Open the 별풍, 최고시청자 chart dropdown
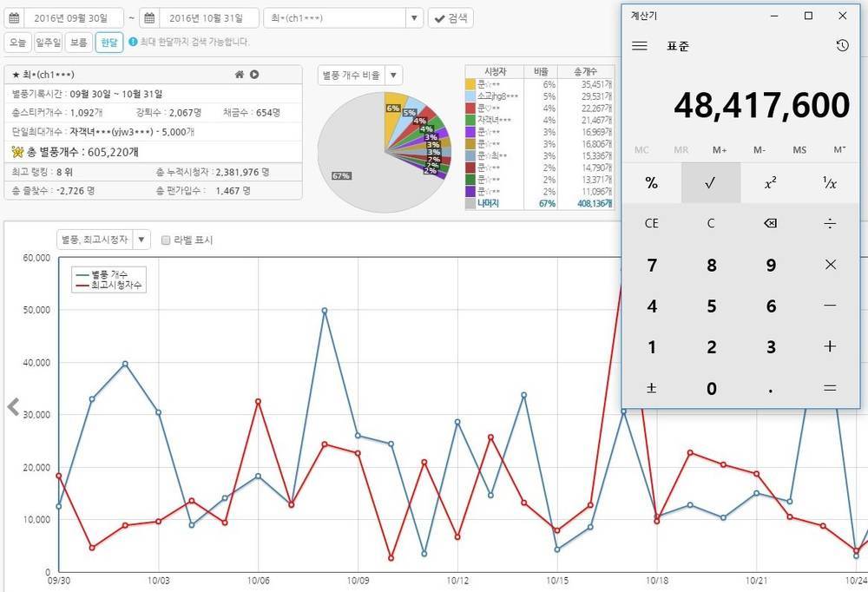This screenshot has height=592, width=868. coord(141,240)
